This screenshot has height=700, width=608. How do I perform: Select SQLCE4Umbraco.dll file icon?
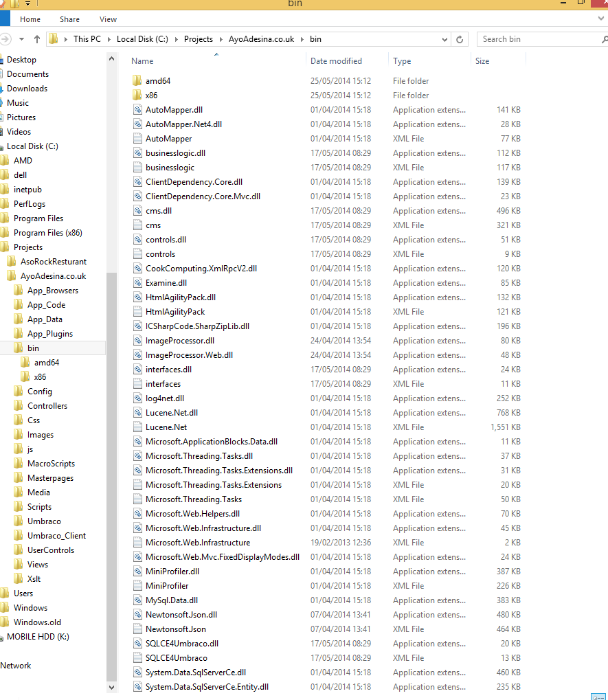click(137, 644)
